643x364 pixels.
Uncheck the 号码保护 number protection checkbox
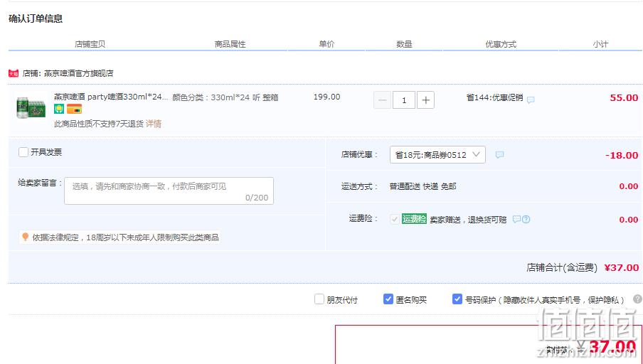pyautogui.click(x=457, y=299)
